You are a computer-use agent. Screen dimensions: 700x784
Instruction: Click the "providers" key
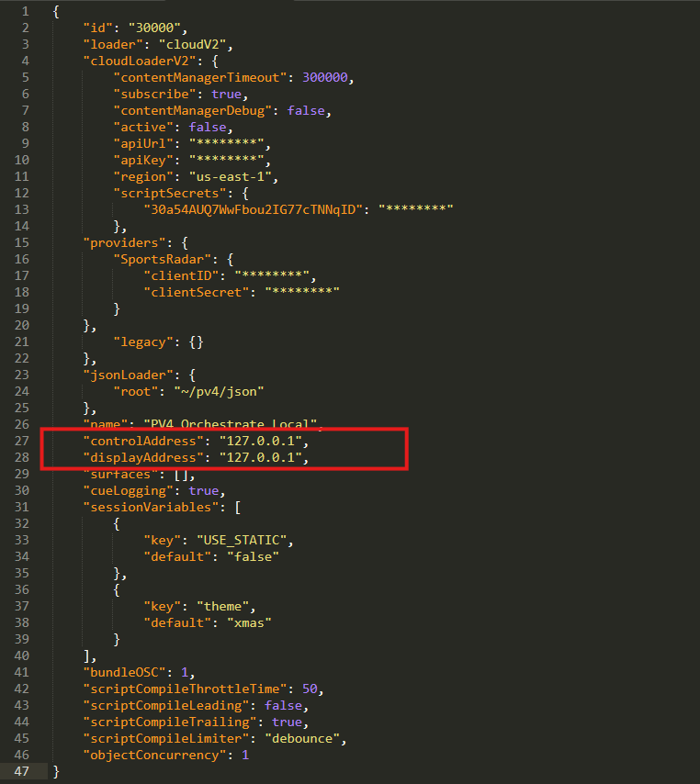124,243
